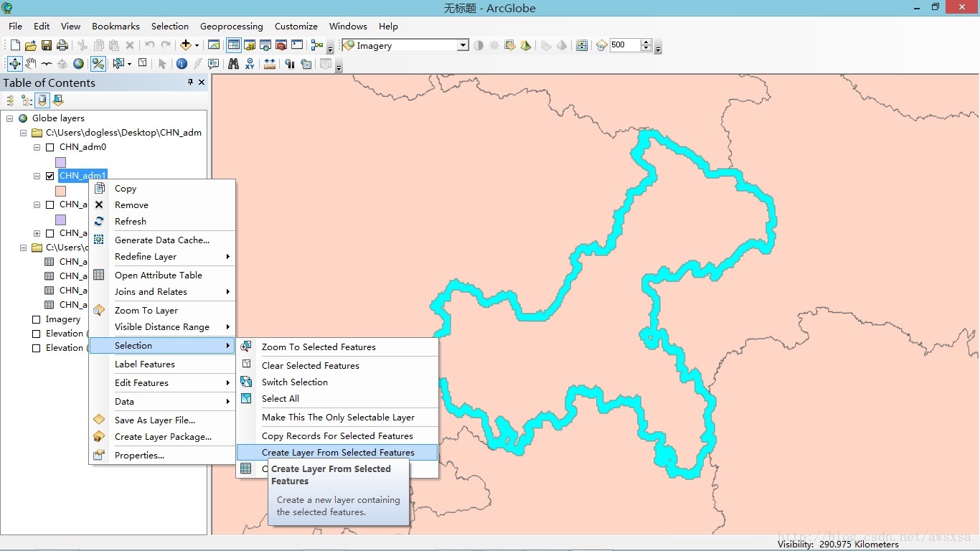
Task: Close the Table of Contents panel
Action: [x=202, y=83]
